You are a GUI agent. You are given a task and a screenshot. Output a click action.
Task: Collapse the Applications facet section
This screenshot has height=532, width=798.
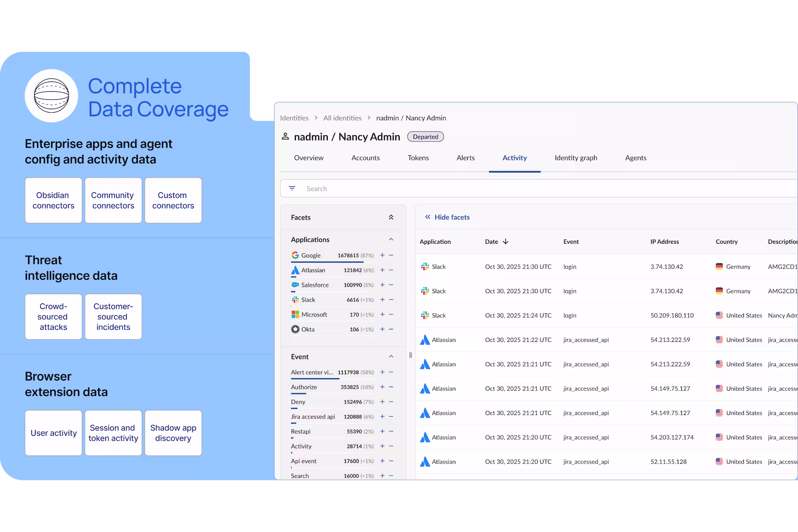pos(391,239)
